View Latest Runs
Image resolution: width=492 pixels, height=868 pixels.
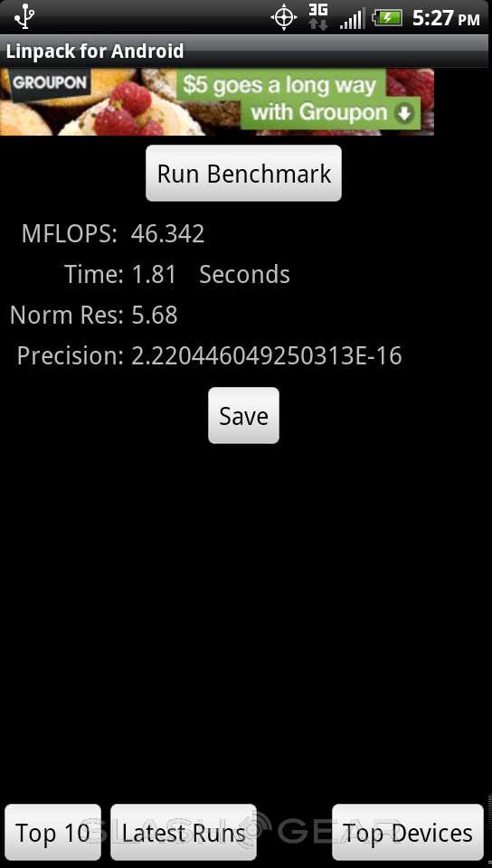(x=184, y=832)
